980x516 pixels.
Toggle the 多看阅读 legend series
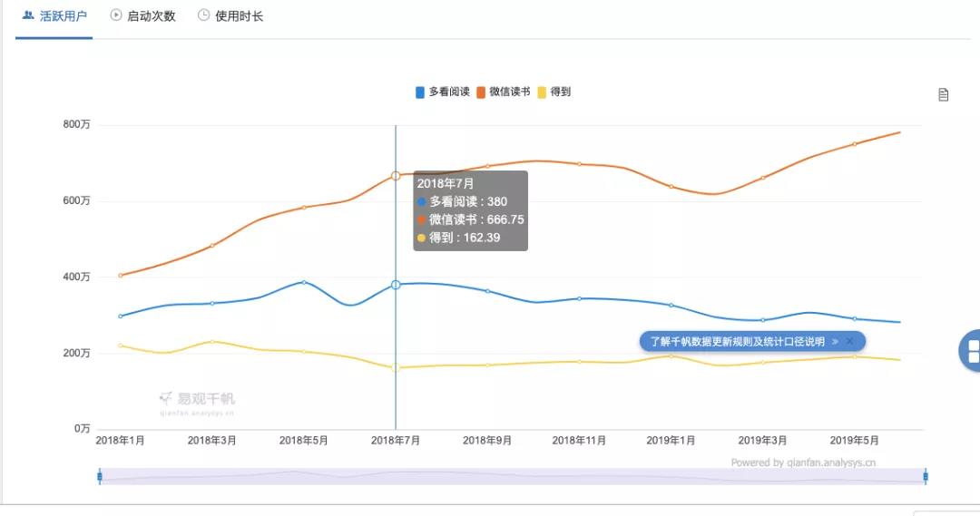(443, 92)
